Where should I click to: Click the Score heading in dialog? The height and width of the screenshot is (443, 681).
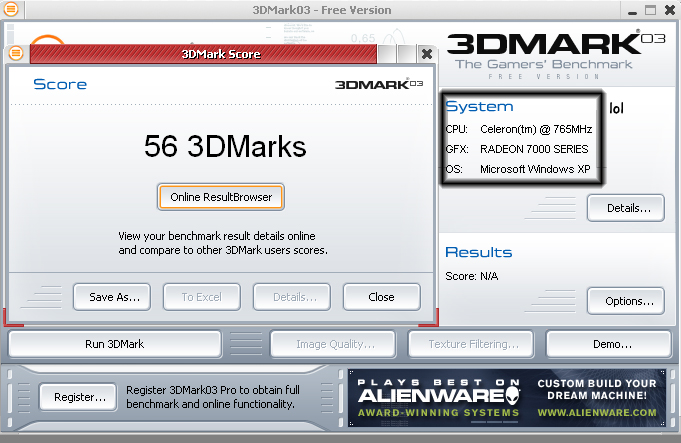coord(60,84)
